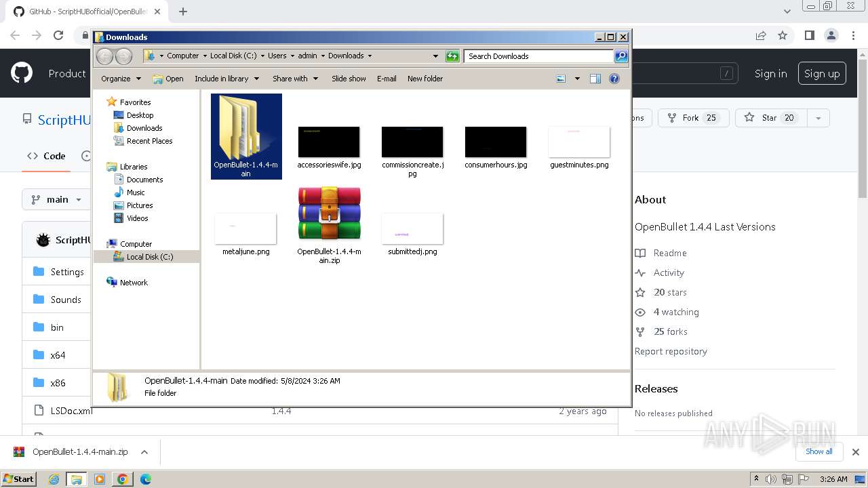
Task: Click E-mail in the Explorer toolbar
Action: point(387,79)
